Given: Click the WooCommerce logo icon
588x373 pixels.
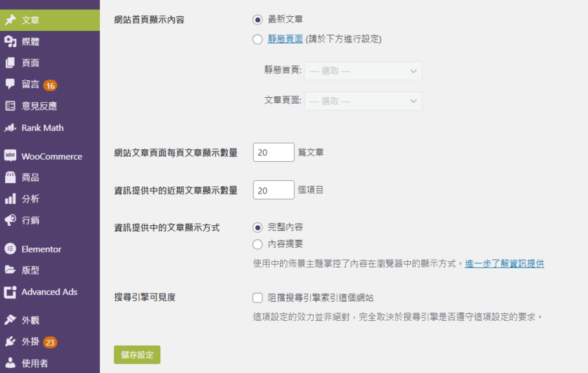Looking at the screenshot, I should click(10, 156).
